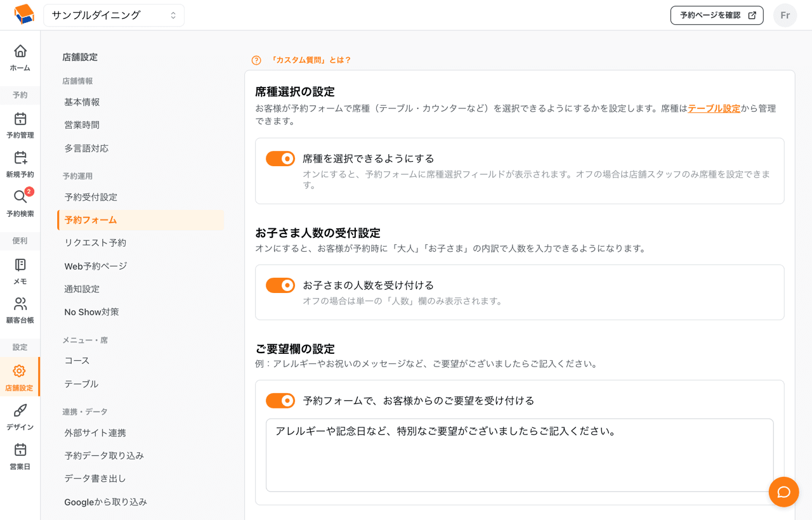Click the お子さま人数の受付設定 heading

318,233
